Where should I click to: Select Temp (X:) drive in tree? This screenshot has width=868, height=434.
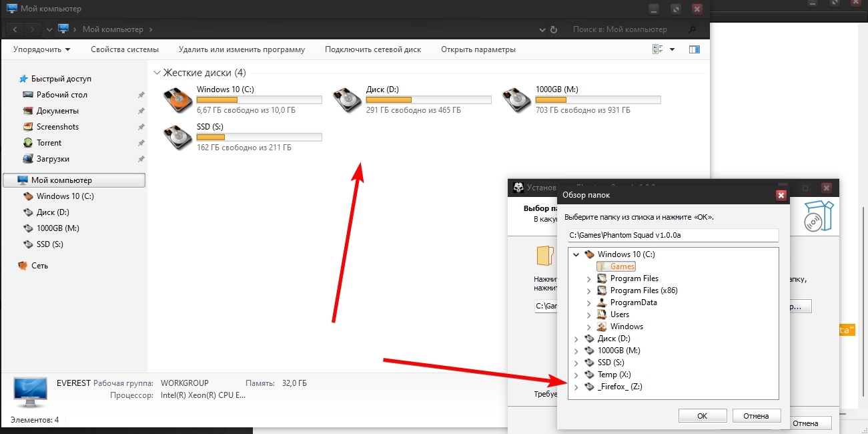tap(614, 375)
